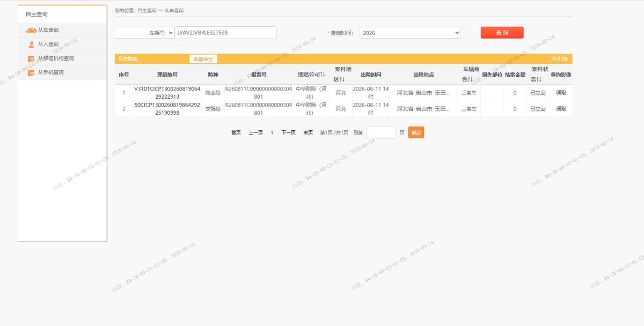
Task: Click the 到第 page number input
Action: [x=381, y=132]
